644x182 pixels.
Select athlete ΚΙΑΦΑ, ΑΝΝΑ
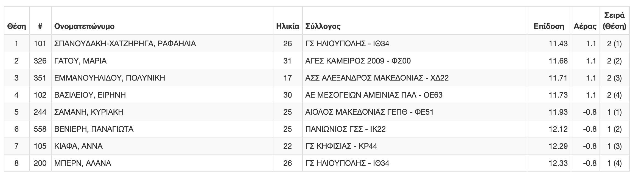(x=79, y=146)
